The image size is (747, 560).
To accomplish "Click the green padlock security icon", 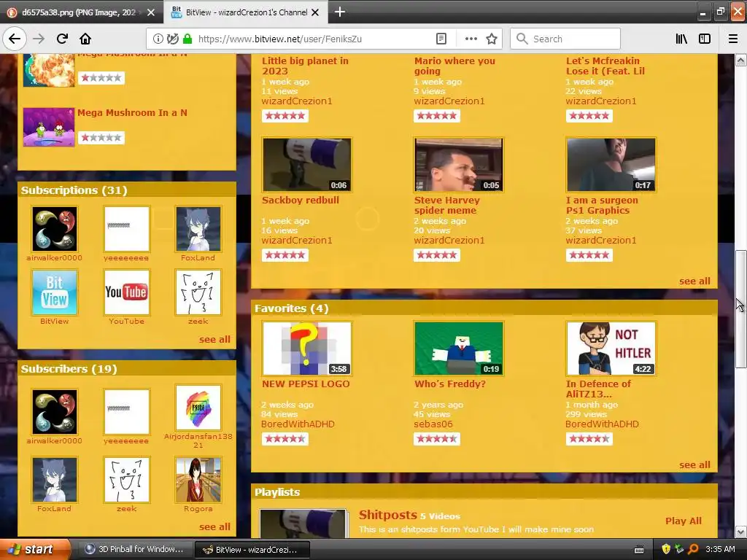I will point(187,39).
